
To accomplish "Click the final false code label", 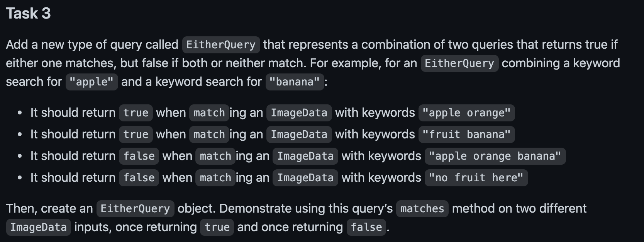I will pyautogui.click(x=366, y=227).
